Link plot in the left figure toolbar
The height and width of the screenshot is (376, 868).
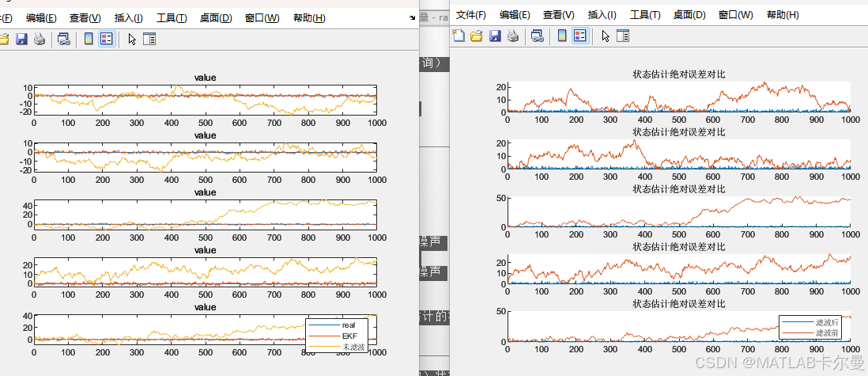64,39
